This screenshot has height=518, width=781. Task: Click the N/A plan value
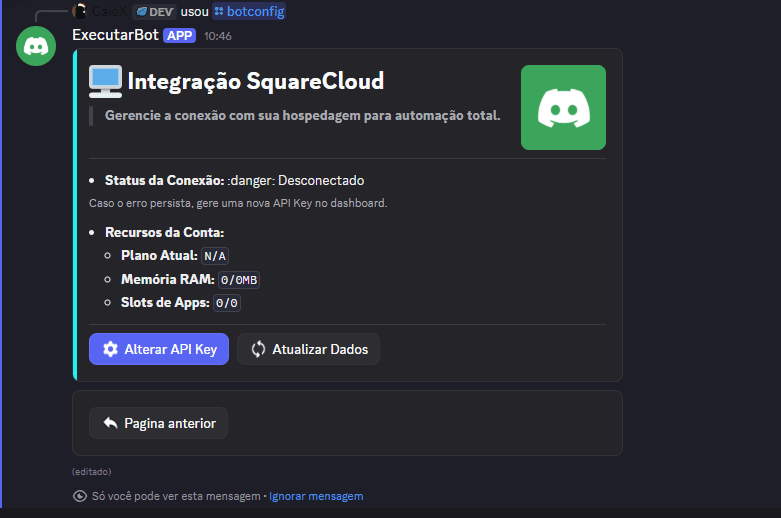(x=215, y=256)
